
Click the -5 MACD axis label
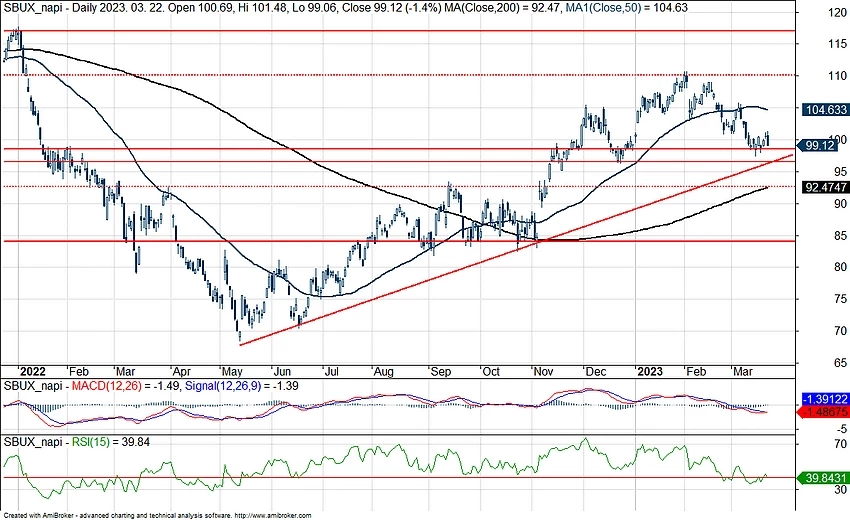pos(841,428)
